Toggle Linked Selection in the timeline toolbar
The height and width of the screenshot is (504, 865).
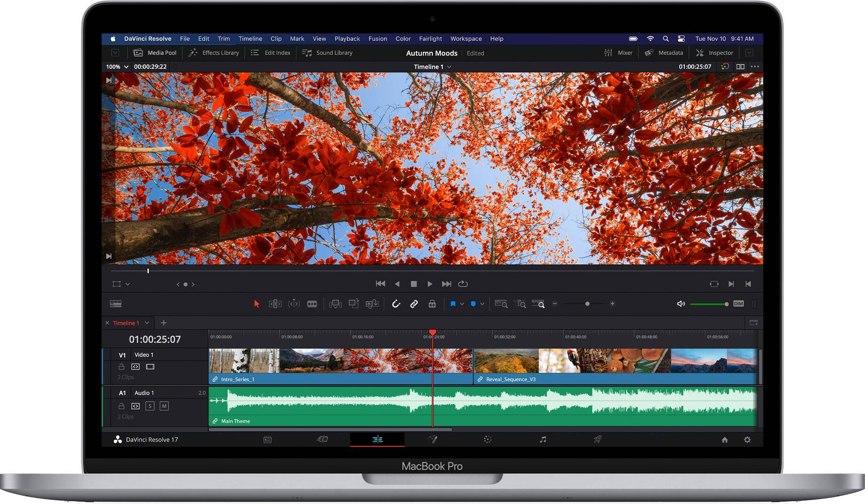point(414,304)
